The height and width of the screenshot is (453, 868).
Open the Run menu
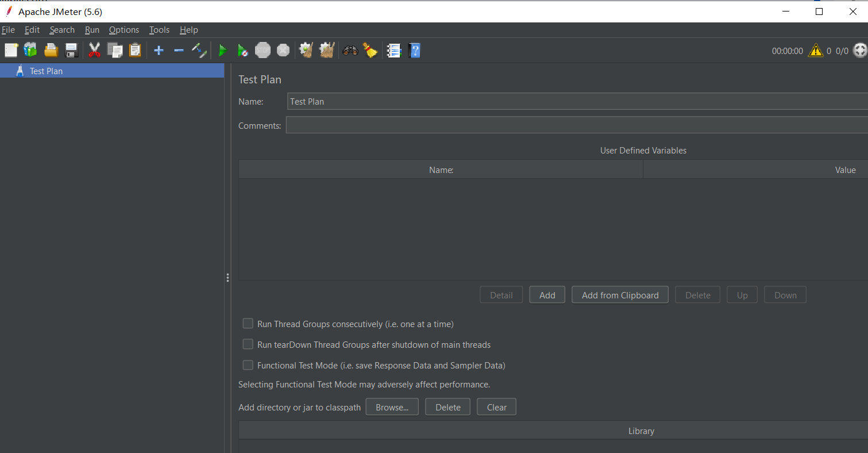coord(92,30)
